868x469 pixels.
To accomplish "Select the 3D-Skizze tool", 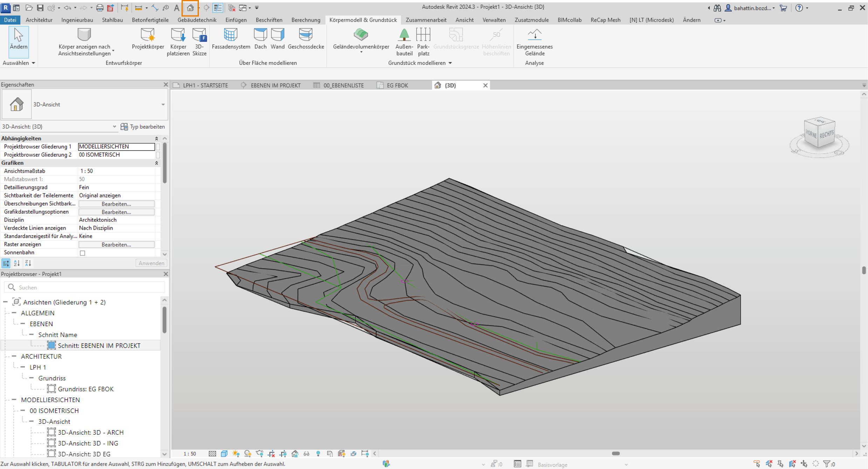I will click(199, 42).
